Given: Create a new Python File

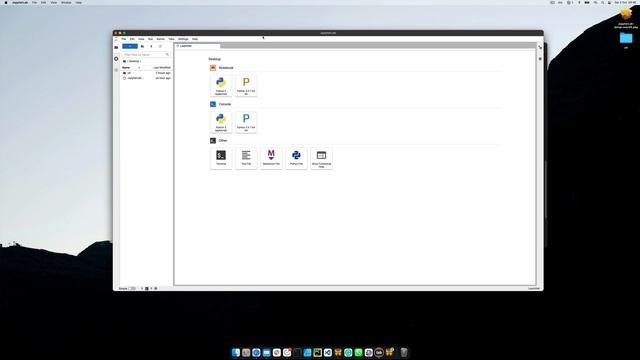Looking at the screenshot, I should click(296, 158).
